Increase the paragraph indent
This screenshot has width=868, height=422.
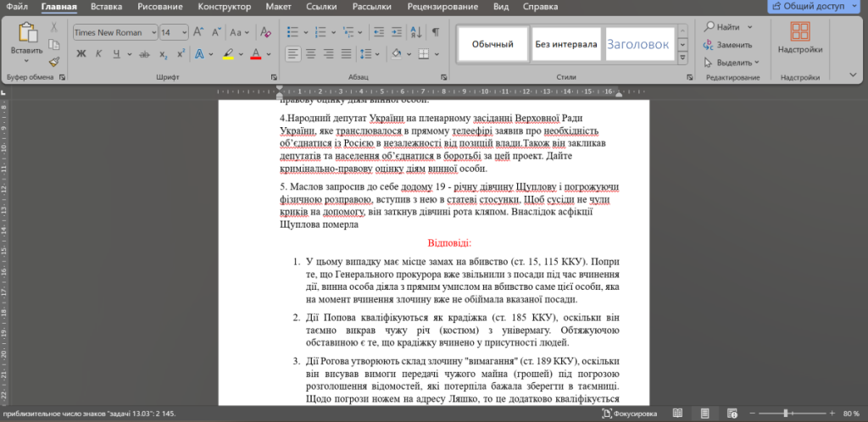click(x=395, y=32)
